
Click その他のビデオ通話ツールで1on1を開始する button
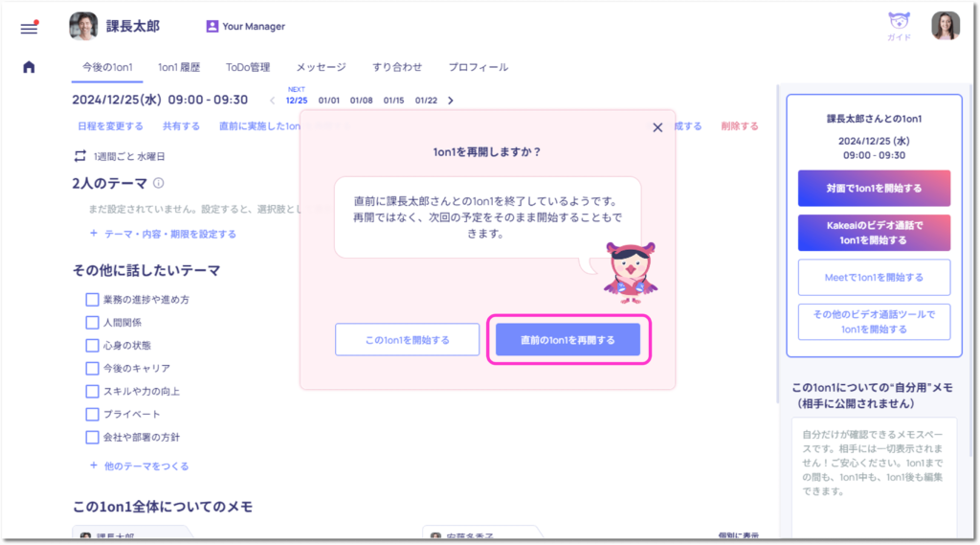(874, 322)
